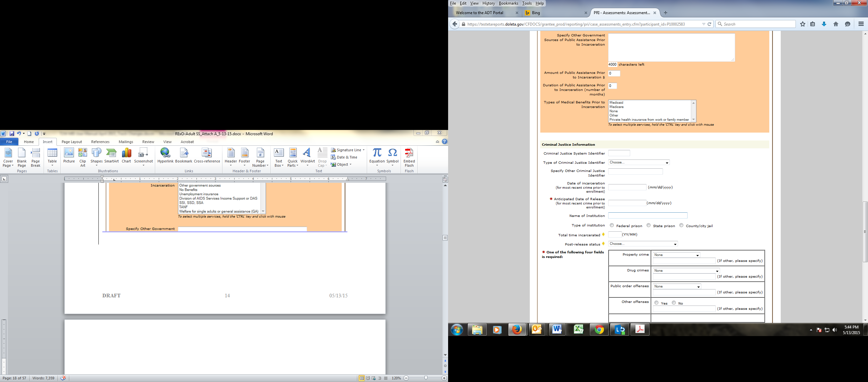This screenshot has width=868, height=382.
Task: Click into the Name of Institution field
Action: pyautogui.click(x=647, y=215)
